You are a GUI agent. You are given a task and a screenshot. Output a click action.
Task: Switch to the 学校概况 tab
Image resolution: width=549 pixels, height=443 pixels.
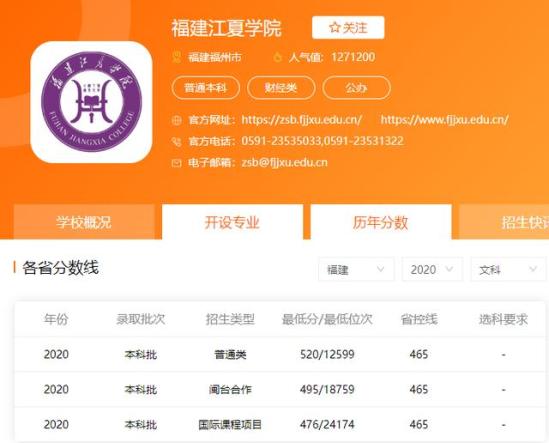click(84, 222)
